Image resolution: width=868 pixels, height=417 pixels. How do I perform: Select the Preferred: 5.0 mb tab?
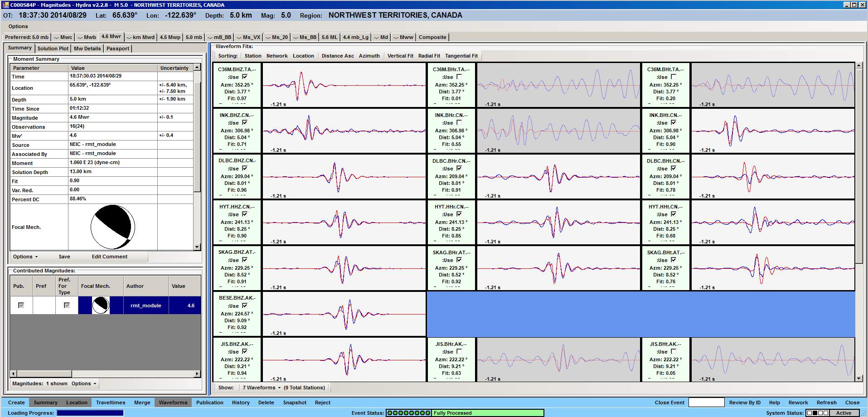(27, 37)
